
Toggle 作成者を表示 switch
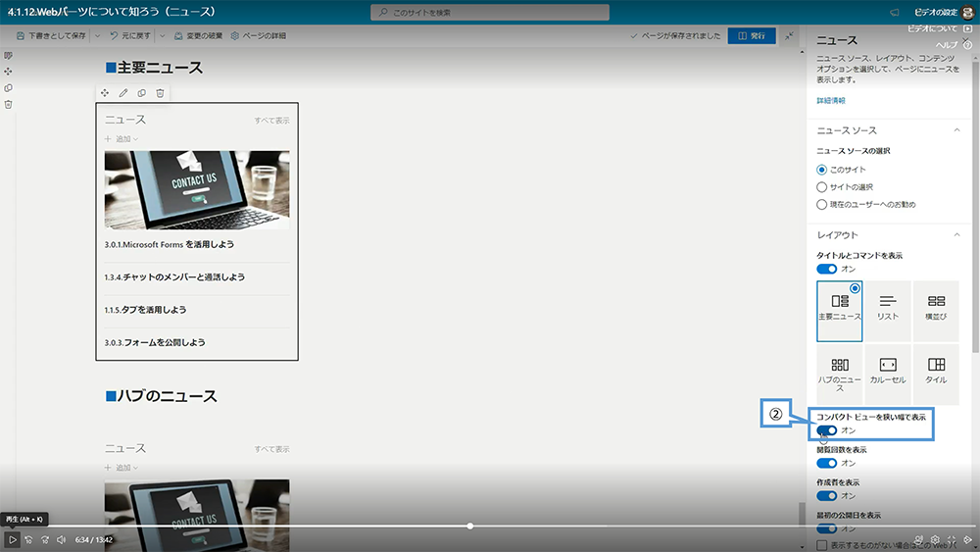click(827, 496)
